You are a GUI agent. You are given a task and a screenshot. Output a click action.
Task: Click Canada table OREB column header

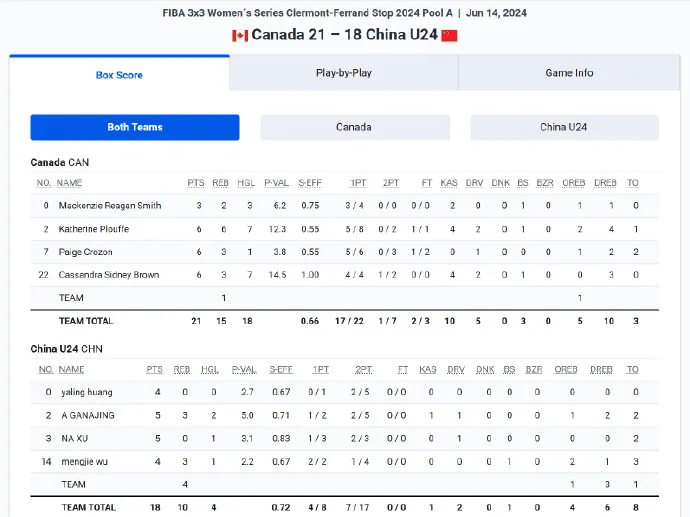(573, 183)
